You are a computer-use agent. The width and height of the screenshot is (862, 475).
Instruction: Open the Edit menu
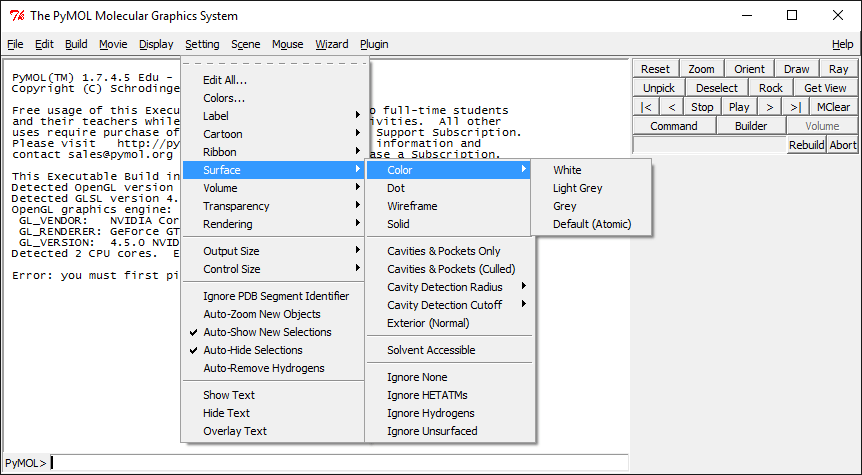(45, 44)
